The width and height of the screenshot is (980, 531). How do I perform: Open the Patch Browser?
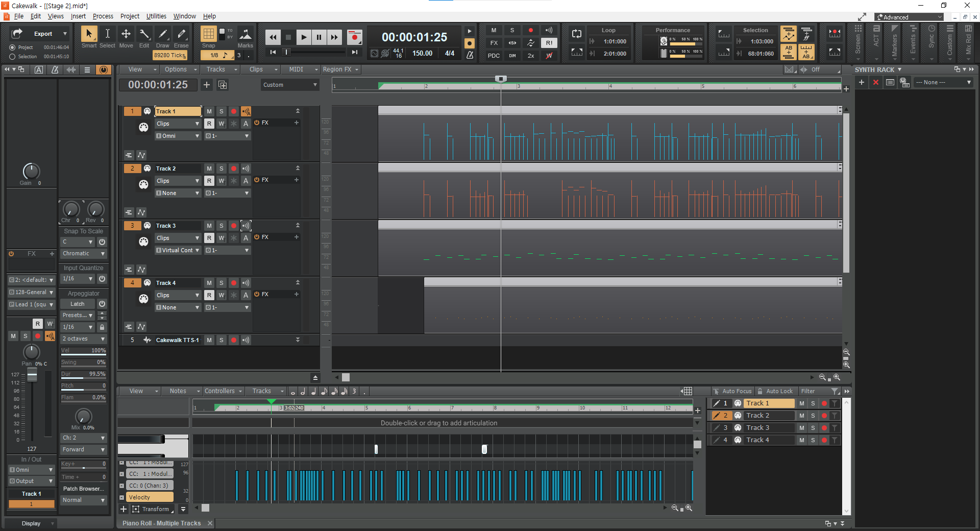[x=83, y=489]
